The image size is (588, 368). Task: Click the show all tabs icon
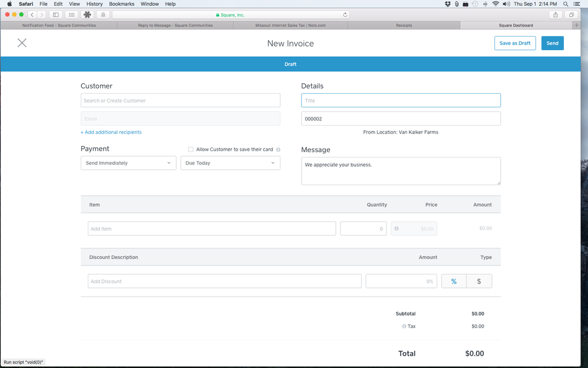coord(571,15)
